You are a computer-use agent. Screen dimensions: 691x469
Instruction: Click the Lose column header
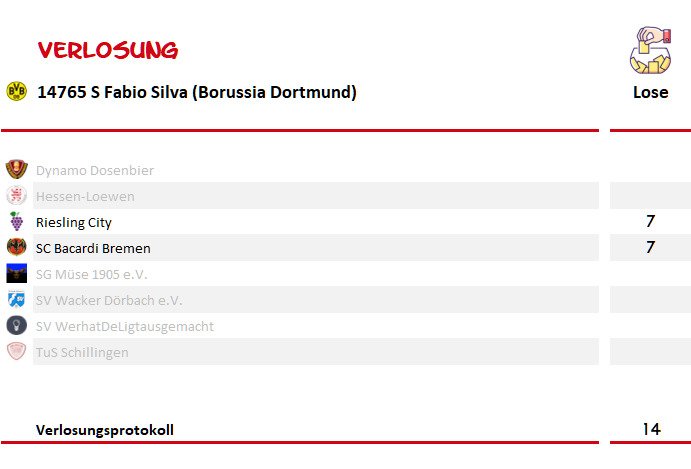coord(650,92)
